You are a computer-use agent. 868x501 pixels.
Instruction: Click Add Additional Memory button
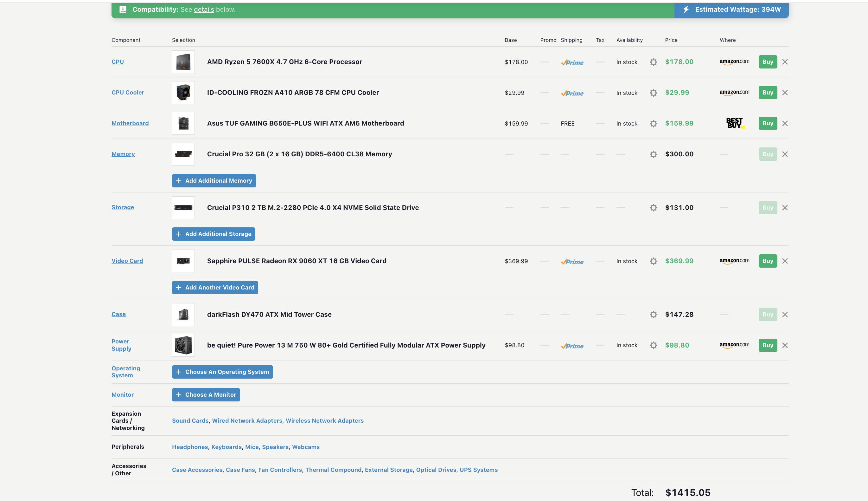pos(214,181)
